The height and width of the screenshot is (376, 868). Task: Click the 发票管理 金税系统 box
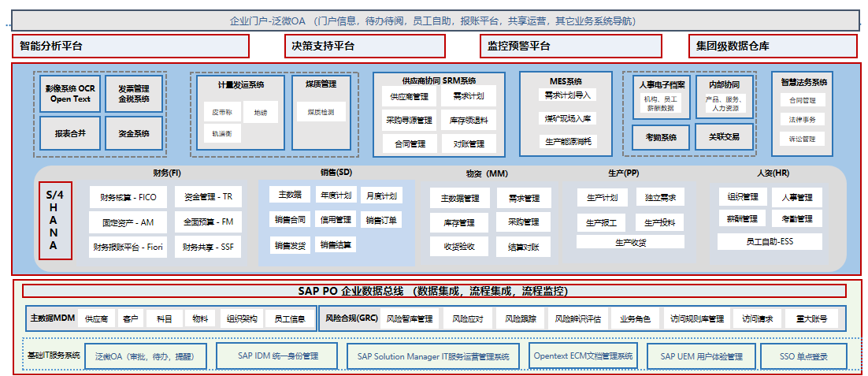134,94
